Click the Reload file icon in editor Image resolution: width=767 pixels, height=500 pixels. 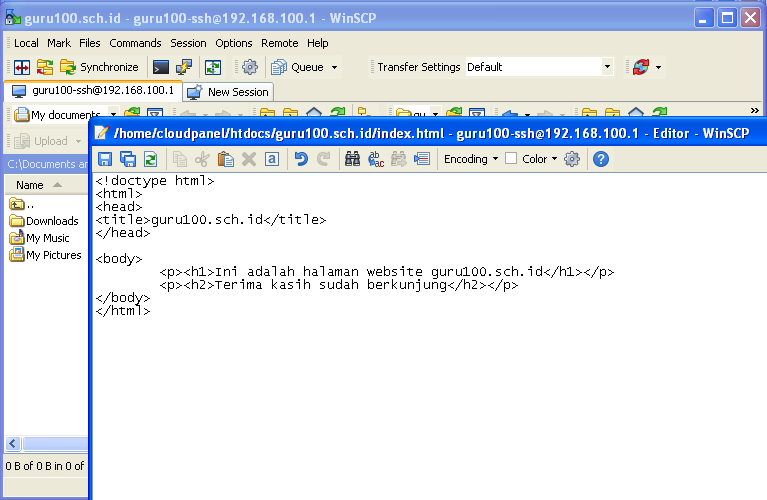[151, 159]
